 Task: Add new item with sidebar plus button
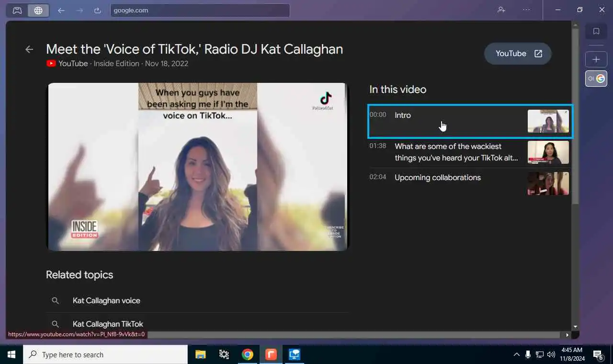[x=596, y=59]
